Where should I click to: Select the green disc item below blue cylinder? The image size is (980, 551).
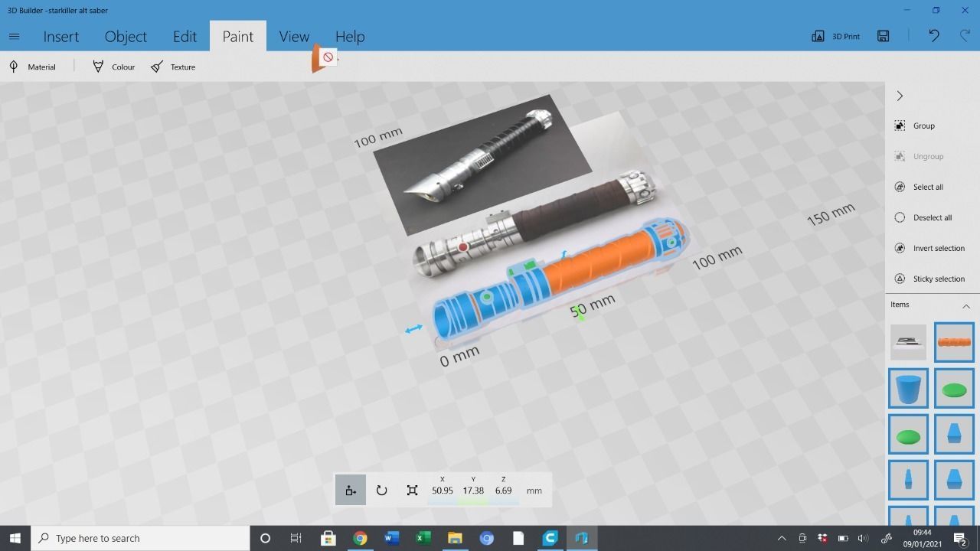pos(908,434)
